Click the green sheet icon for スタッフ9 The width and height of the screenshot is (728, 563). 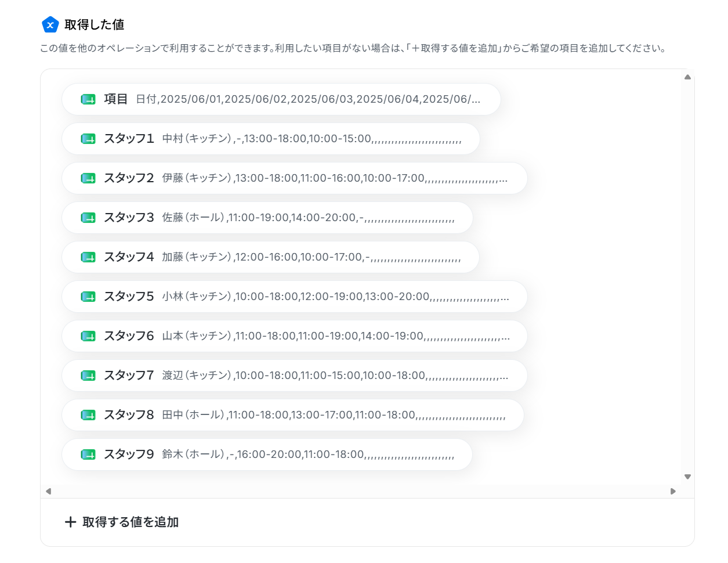88,454
